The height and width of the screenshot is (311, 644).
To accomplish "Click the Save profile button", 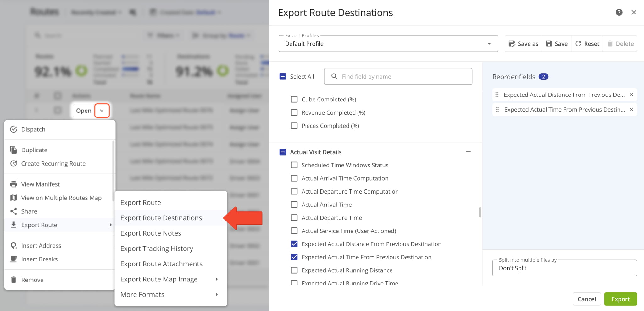I will 557,44.
